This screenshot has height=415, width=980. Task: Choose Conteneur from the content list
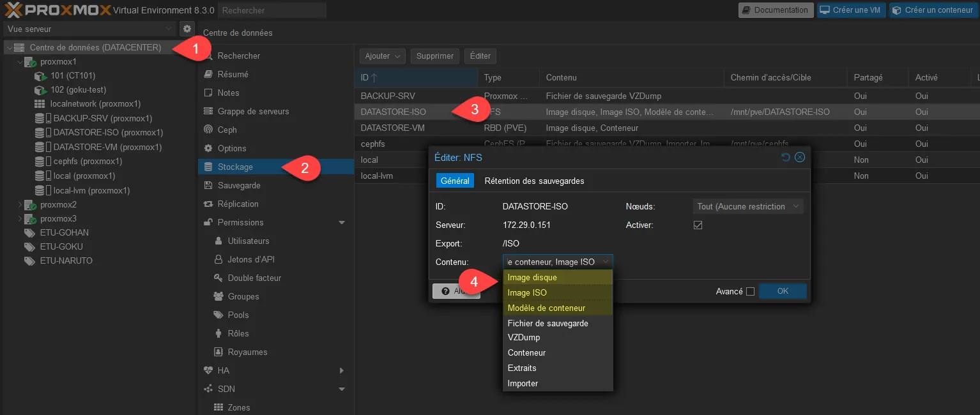(x=526, y=352)
